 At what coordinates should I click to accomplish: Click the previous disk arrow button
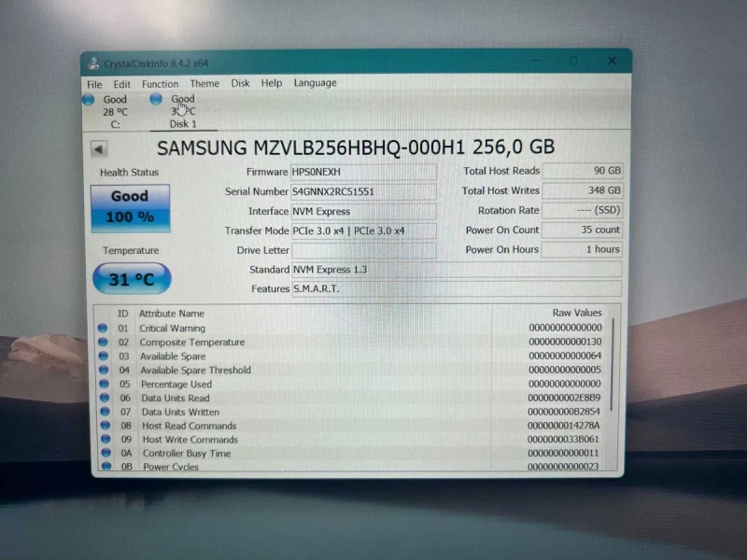click(x=99, y=149)
